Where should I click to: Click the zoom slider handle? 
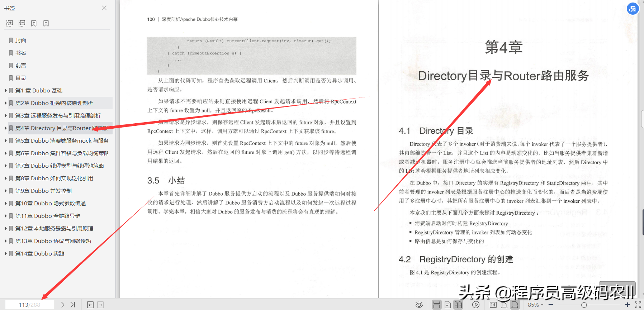click(x=584, y=305)
